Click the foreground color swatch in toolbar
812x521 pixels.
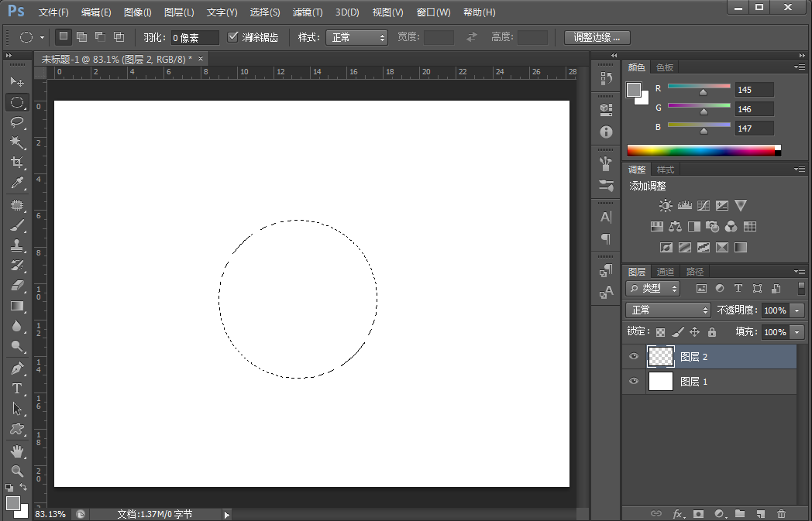[13, 503]
